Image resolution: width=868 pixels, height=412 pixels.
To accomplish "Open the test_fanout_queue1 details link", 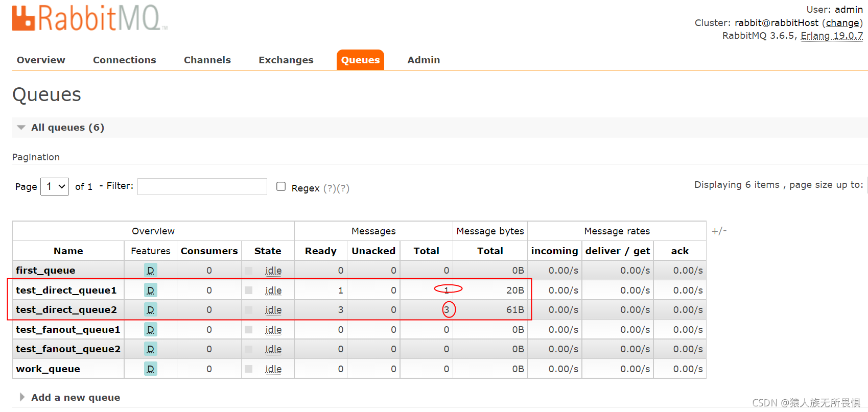I will [68, 329].
